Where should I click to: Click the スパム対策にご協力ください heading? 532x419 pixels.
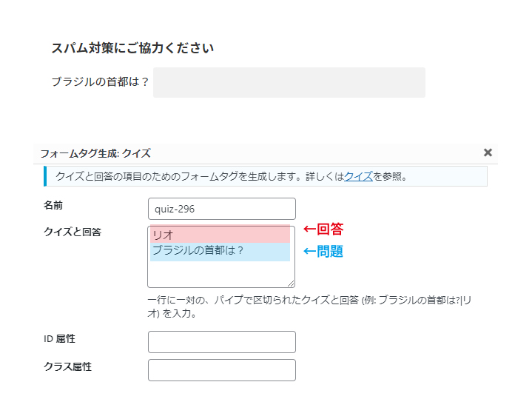click(132, 49)
